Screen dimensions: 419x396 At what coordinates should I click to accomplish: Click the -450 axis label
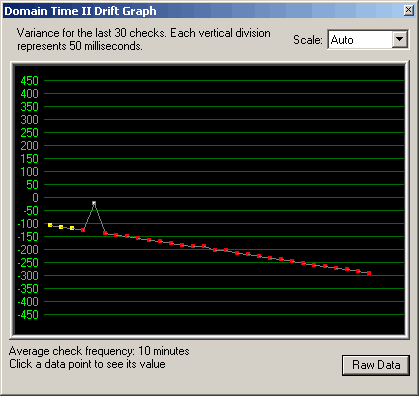pyautogui.click(x=28, y=315)
